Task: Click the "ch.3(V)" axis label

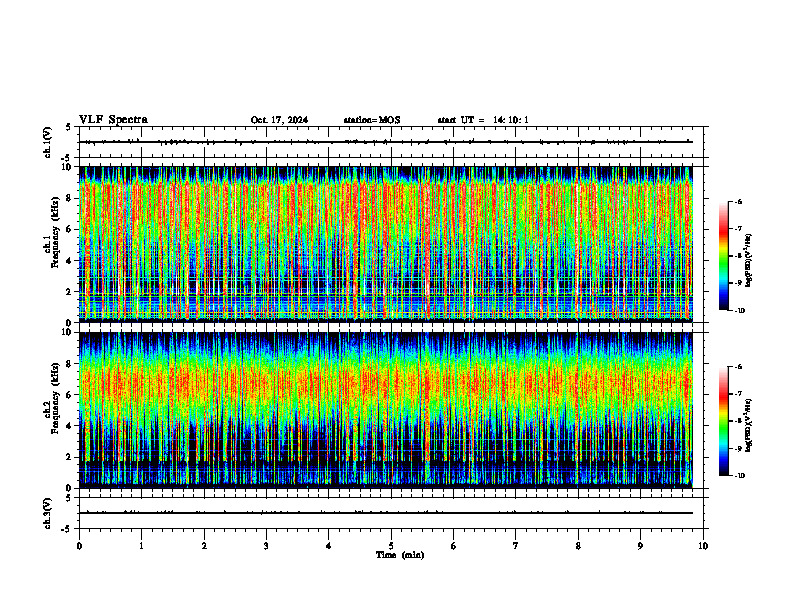Action: click(47, 513)
